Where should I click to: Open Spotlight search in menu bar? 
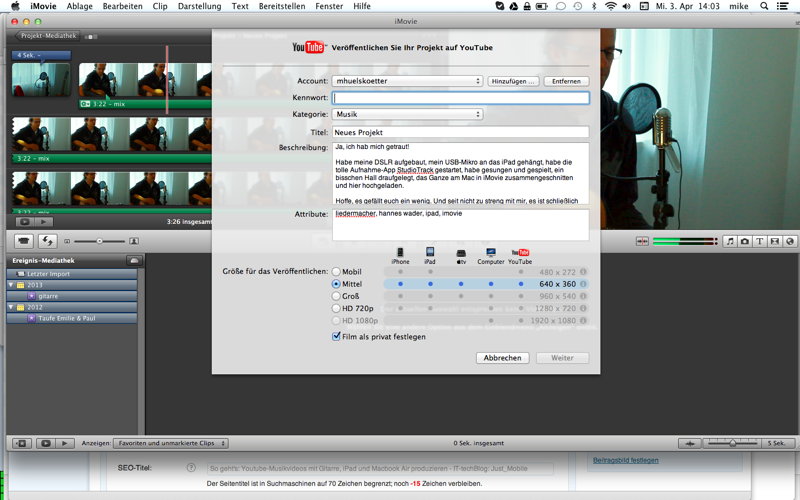tap(764, 6)
